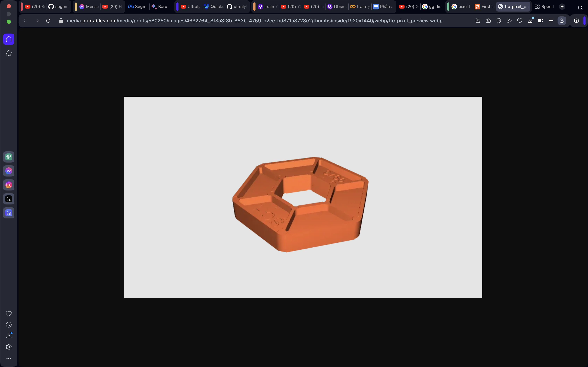
Task: Switch to the Bard tab
Action: point(160,7)
